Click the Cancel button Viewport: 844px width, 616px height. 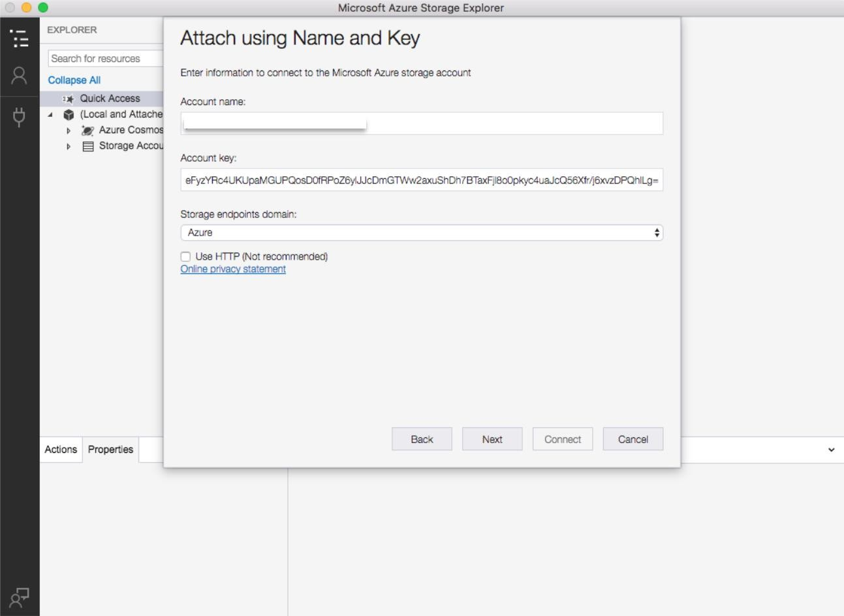pyautogui.click(x=633, y=439)
